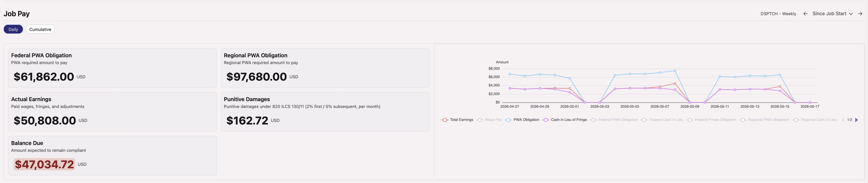The image size is (868, 183).
Task: Click the 2026-04-27 x-axis date label
Action: point(510,106)
